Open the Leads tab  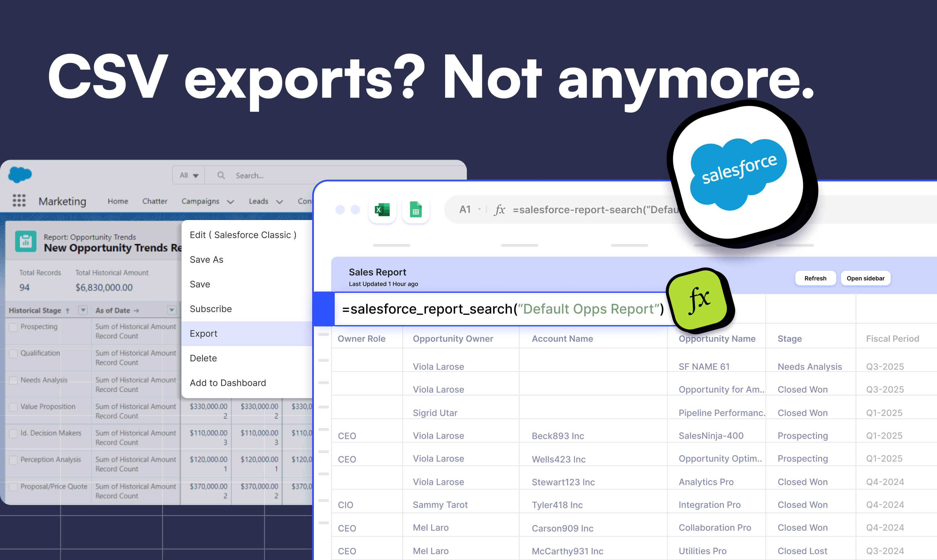point(258,201)
